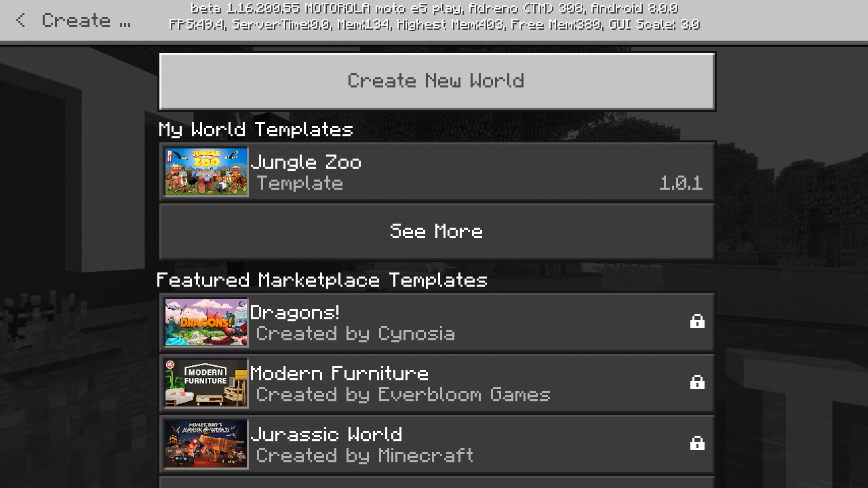Screen dimensions: 868x488
Task: Open the Jungle Zoo thumbnail image
Action: [x=206, y=172]
